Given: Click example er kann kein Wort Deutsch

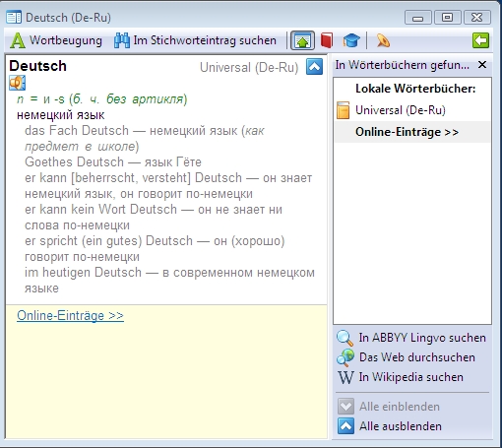Looking at the screenshot, I should pos(100,210).
